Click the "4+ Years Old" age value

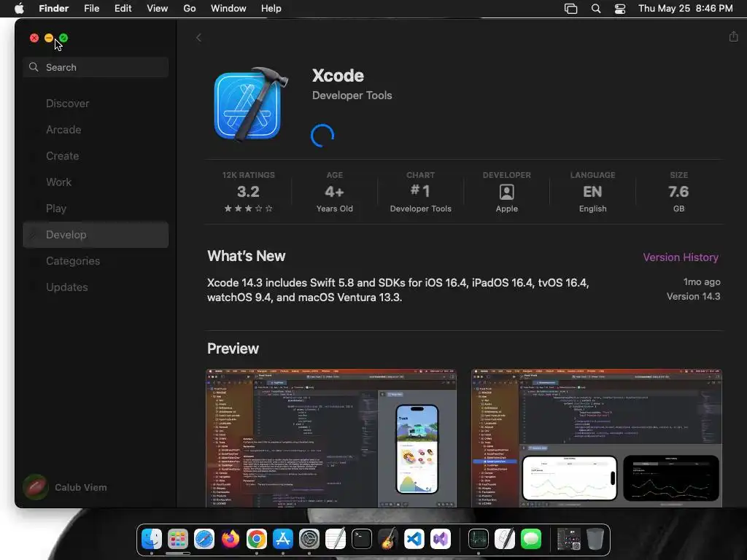(x=334, y=198)
